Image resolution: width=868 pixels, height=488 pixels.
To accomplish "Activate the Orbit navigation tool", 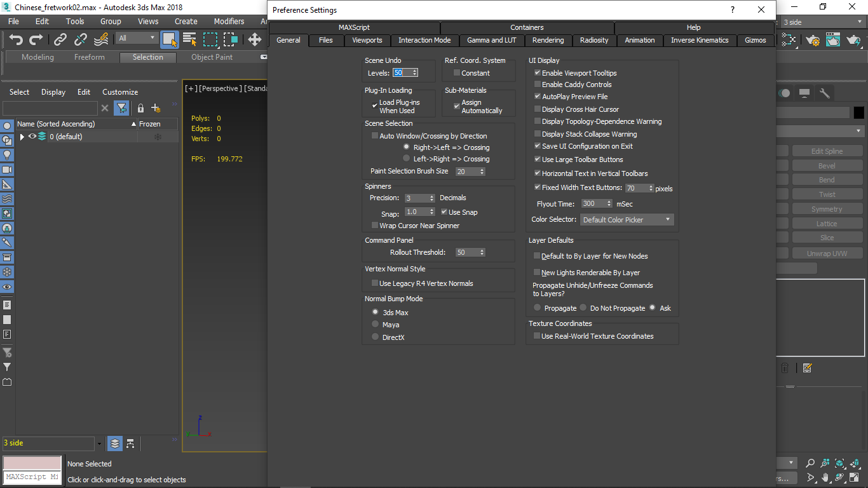I will pyautogui.click(x=840, y=478).
